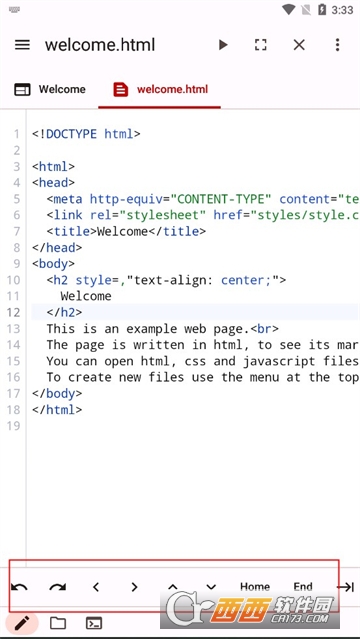Screen dimensions: 360x639
Task: Move cursor right with right arrow key
Action: click(134, 587)
